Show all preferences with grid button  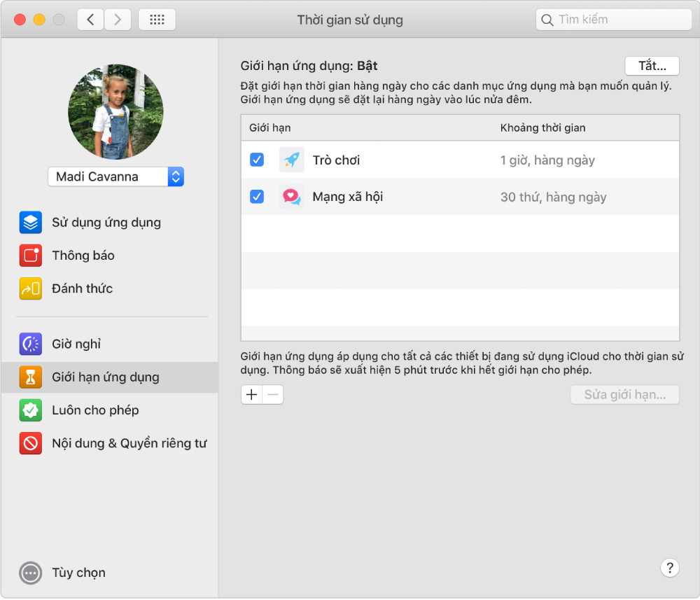click(x=157, y=20)
